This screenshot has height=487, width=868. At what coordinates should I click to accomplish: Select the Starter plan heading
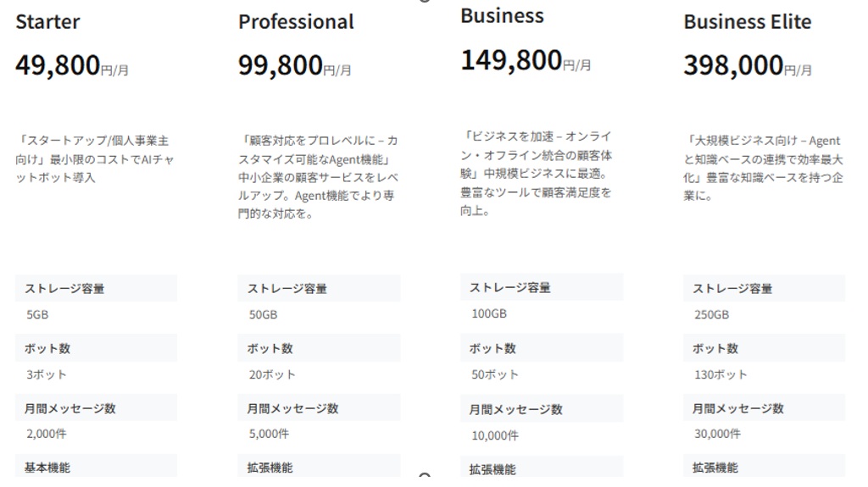point(47,22)
